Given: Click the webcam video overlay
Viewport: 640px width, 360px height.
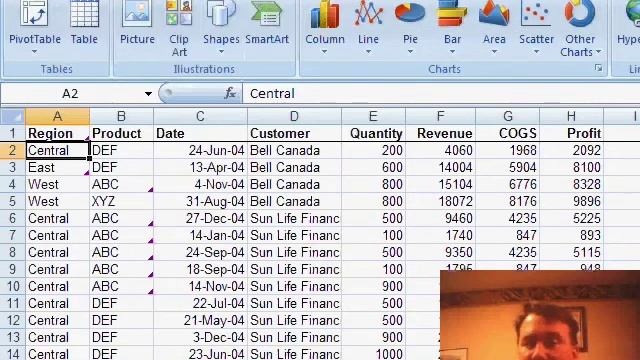Looking at the screenshot, I should [x=540, y=315].
